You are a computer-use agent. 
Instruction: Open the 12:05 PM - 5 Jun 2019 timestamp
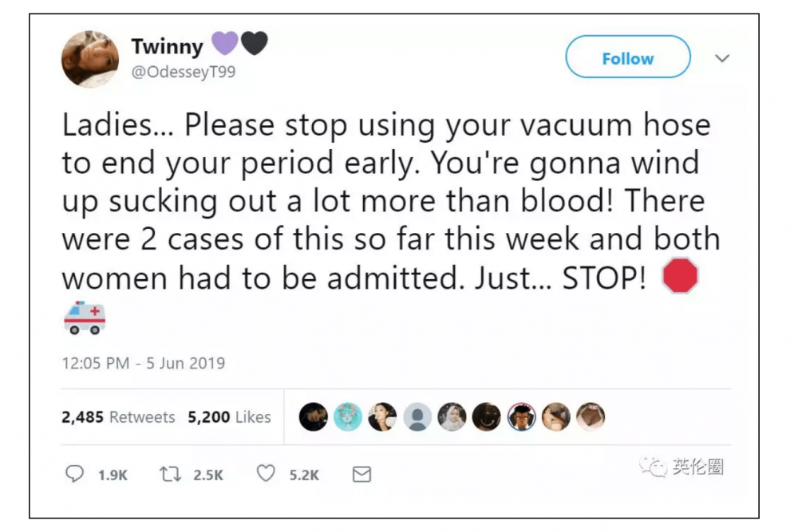[x=144, y=363]
